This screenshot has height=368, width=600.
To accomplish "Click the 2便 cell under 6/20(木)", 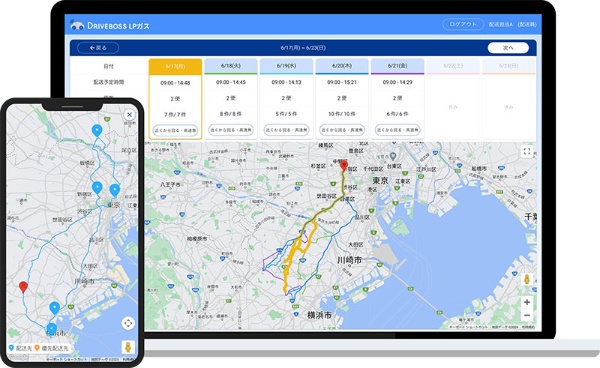I will (342, 98).
